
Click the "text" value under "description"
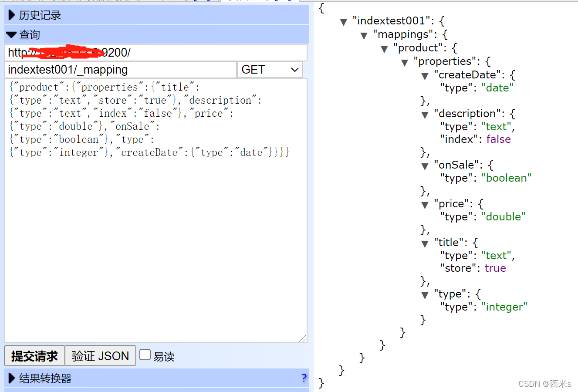click(x=496, y=127)
